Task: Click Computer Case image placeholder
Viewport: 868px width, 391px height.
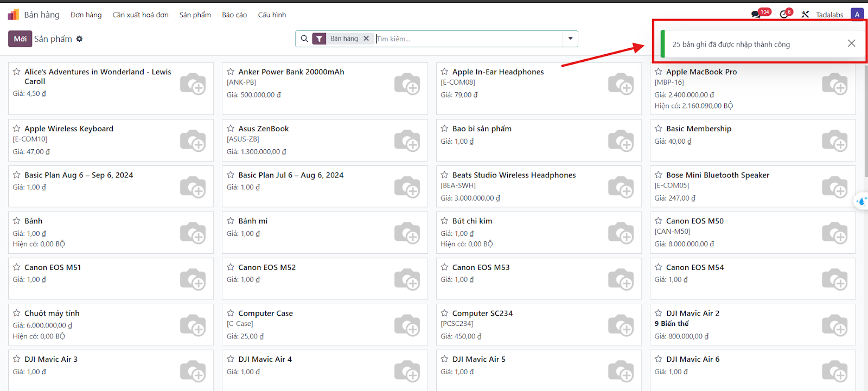Action: coord(407,325)
